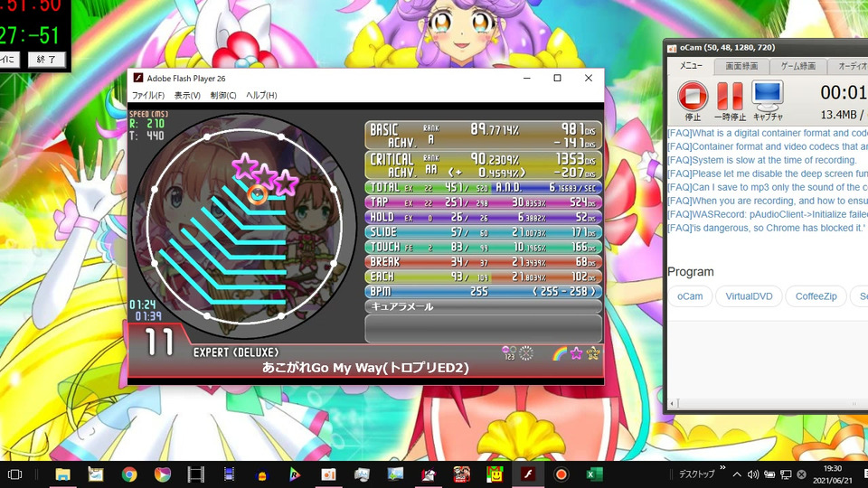Open the film strip video app in taskbar
This screenshot has width=868, height=488.
pyautogui.click(x=195, y=474)
